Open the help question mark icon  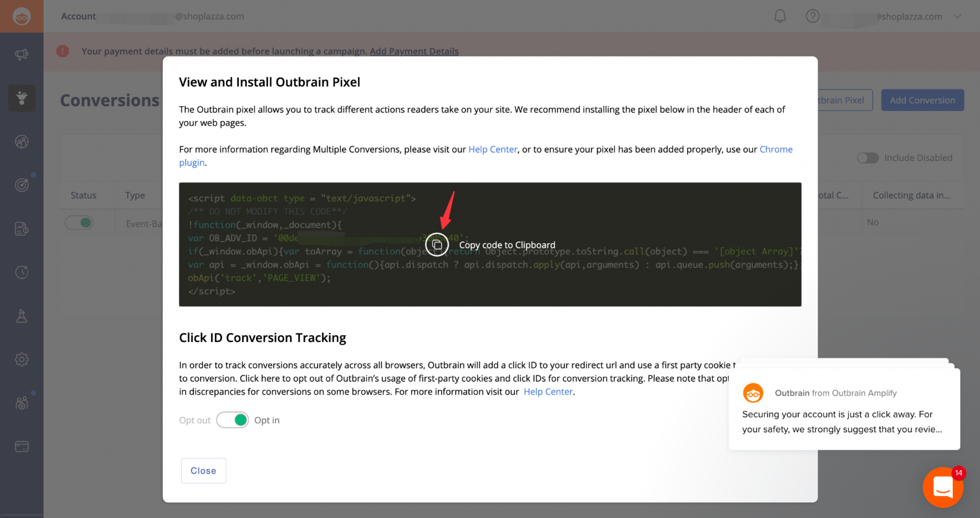coord(812,16)
